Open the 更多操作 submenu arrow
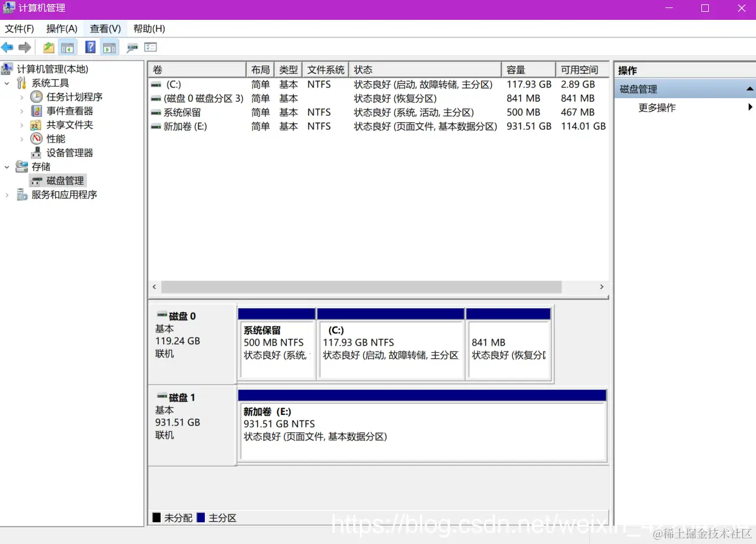 coord(750,107)
